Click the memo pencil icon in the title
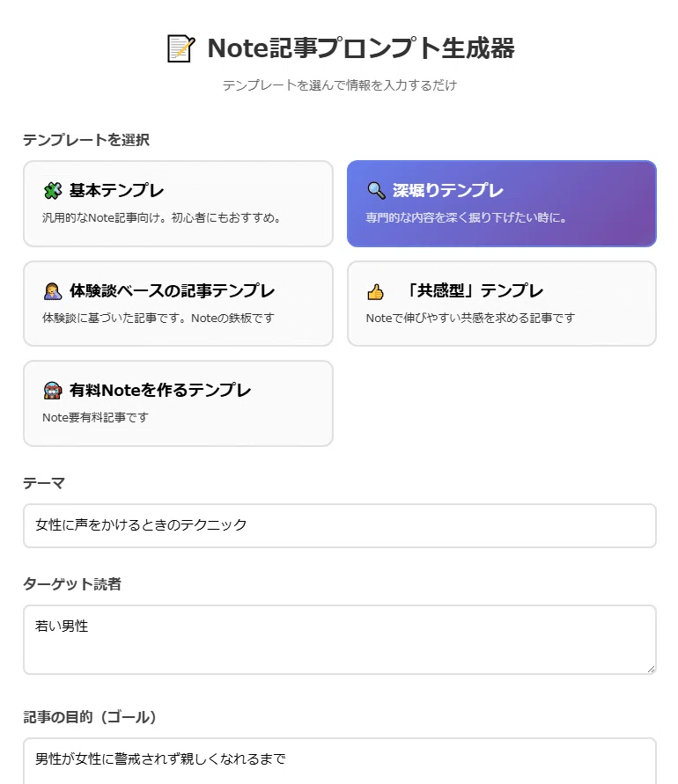This screenshot has width=678, height=784. [x=181, y=48]
